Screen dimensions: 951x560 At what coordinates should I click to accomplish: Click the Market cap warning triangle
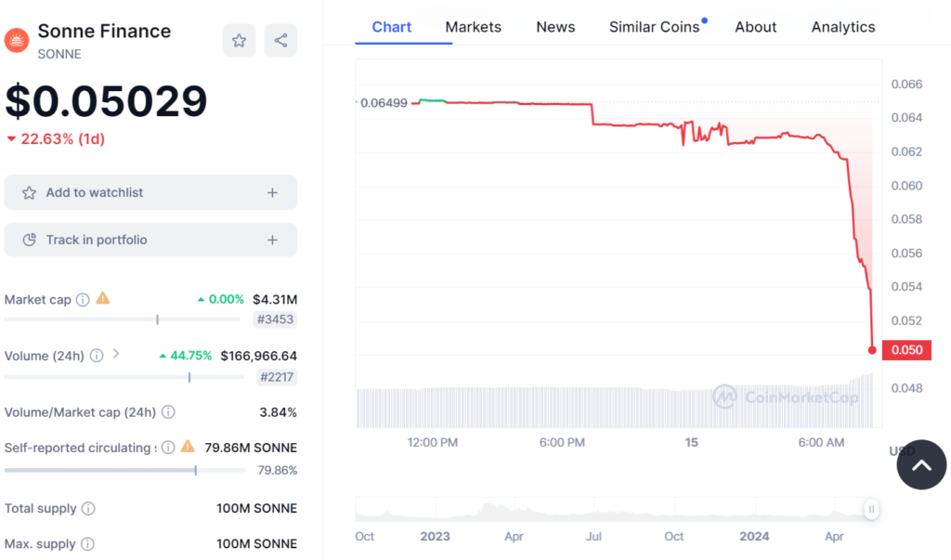pos(103,298)
